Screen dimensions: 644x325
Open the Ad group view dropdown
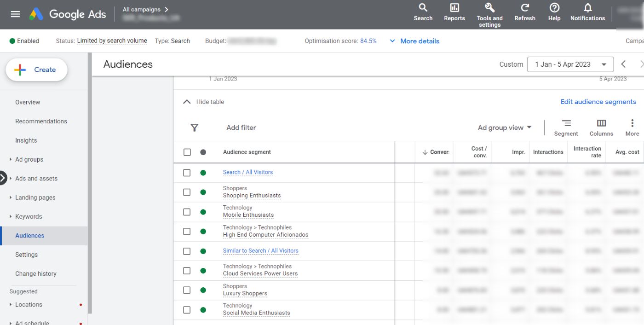(x=504, y=128)
